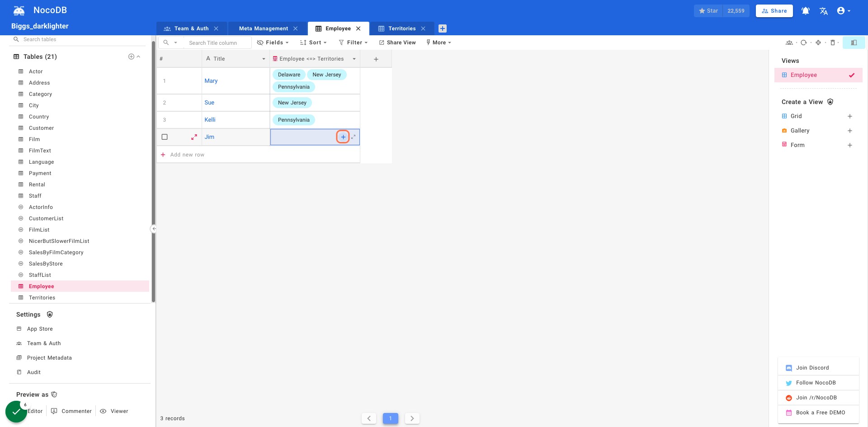Click the add table icon beside Tables
This screenshot has width=868, height=427.
tap(131, 57)
